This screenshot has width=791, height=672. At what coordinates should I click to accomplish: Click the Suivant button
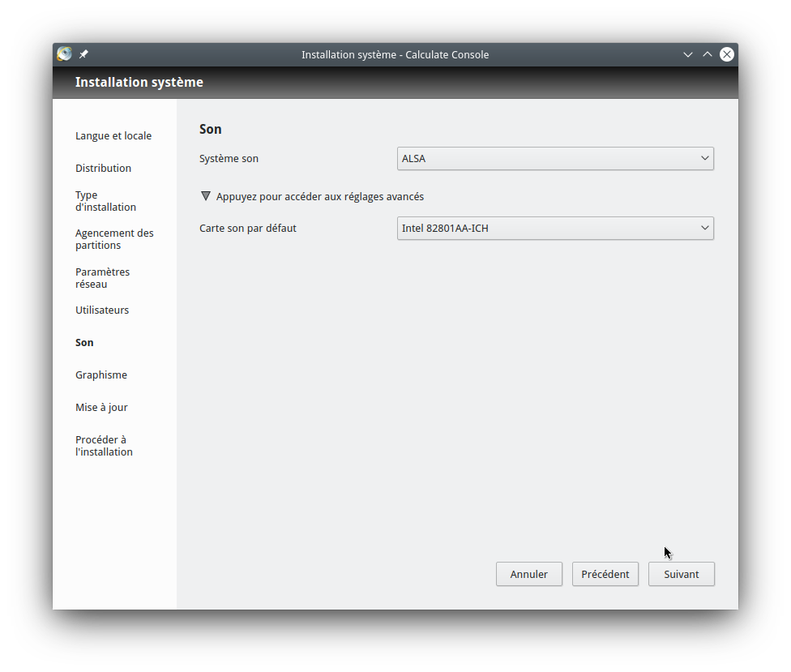coord(681,574)
